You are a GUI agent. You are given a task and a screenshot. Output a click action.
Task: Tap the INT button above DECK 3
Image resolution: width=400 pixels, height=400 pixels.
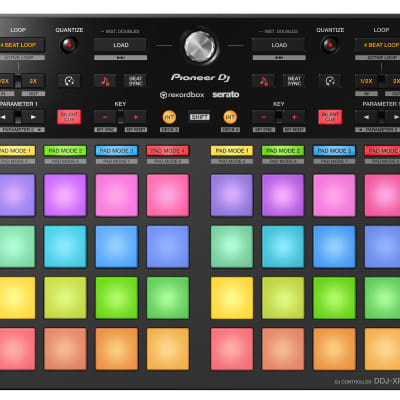point(169,117)
